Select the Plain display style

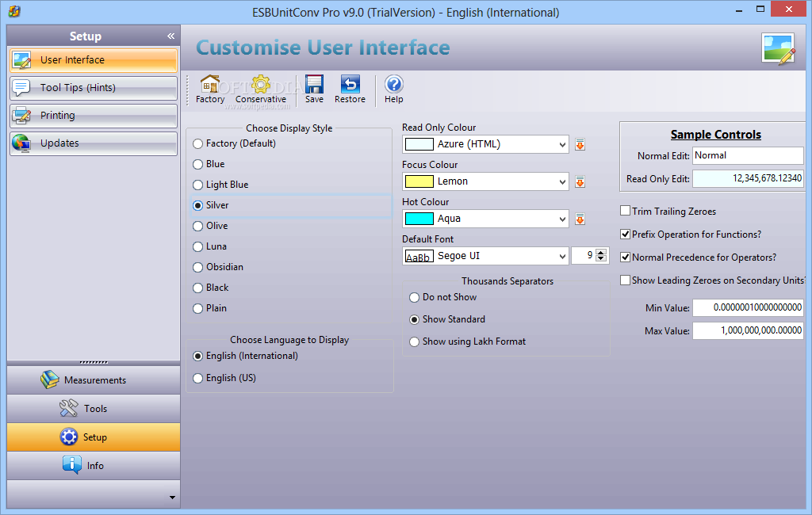point(197,308)
